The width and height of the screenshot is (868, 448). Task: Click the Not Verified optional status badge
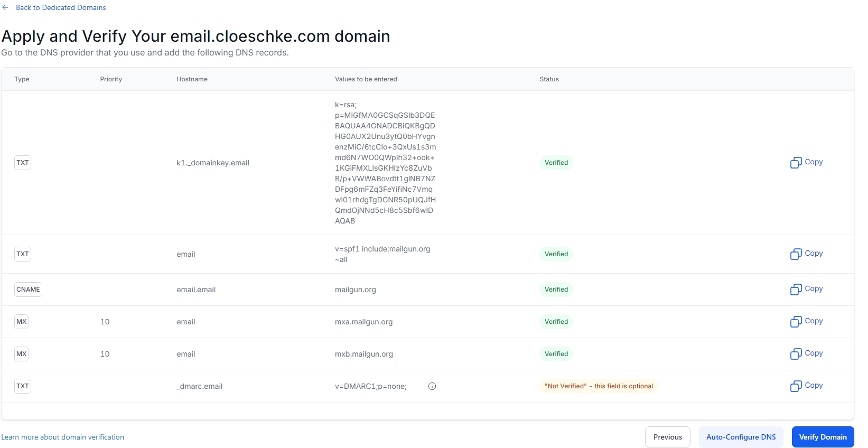tap(599, 386)
